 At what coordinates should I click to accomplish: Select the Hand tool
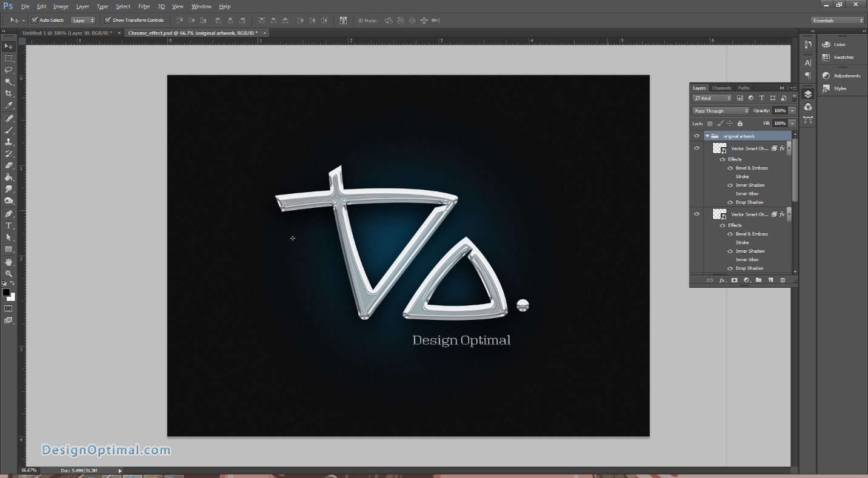tap(8, 262)
